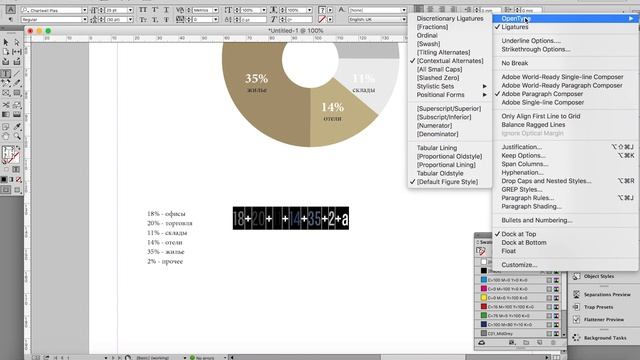
Task: Select the Hand tool
Action: tap(6, 137)
